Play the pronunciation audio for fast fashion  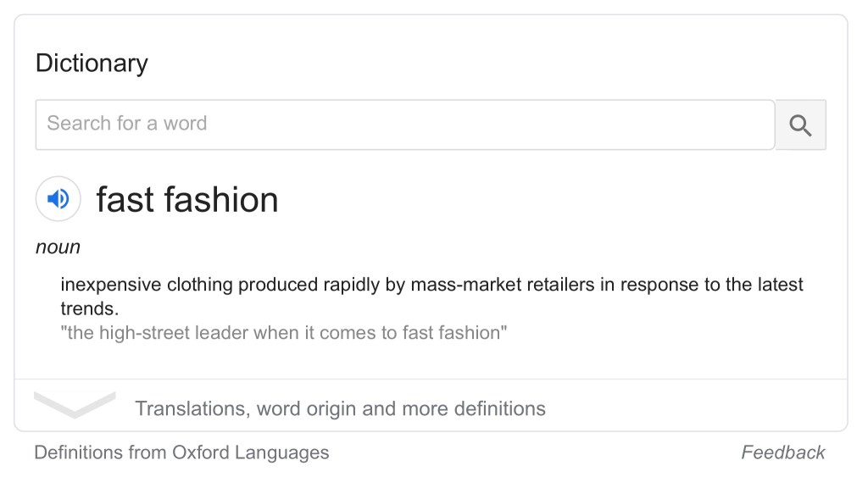[58, 199]
